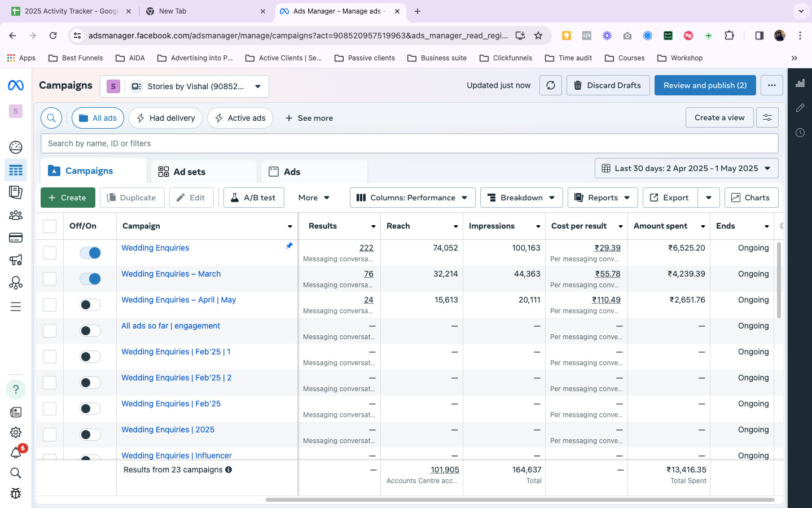Screen dimensions: 812x508
Task: Click the three-dot more options button
Action: 771,85
